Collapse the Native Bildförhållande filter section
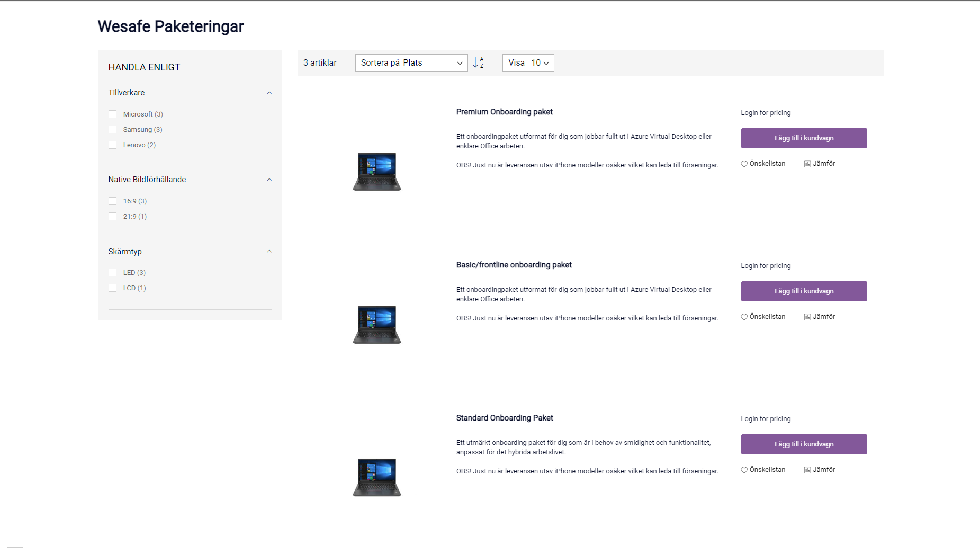 269,180
